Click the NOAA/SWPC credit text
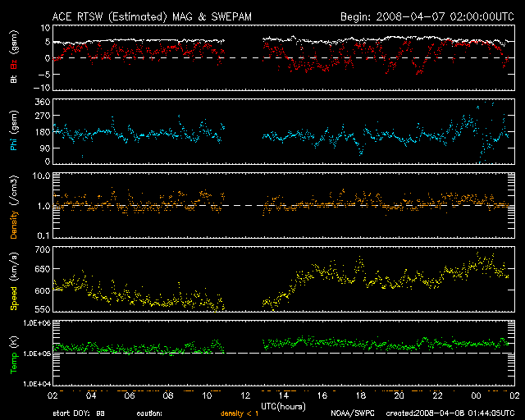This screenshot has width=525, height=420. (353, 413)
